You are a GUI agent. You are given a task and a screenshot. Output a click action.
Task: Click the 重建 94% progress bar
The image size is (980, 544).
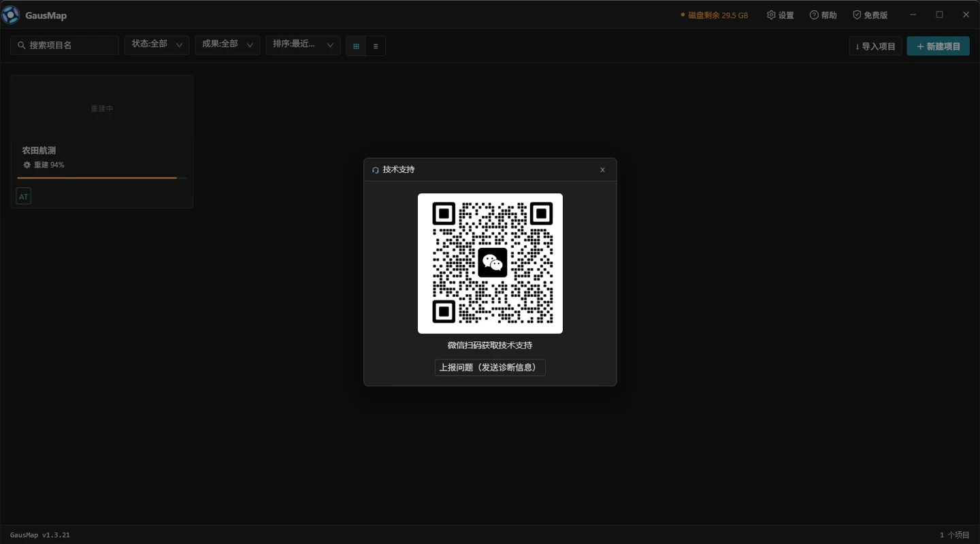(x=102, y=178)
